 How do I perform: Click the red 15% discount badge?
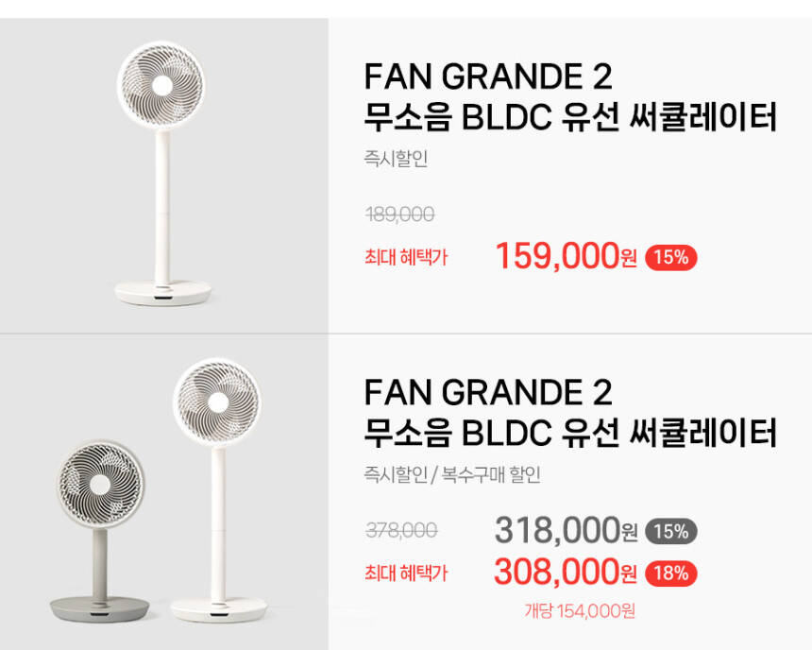670,257
